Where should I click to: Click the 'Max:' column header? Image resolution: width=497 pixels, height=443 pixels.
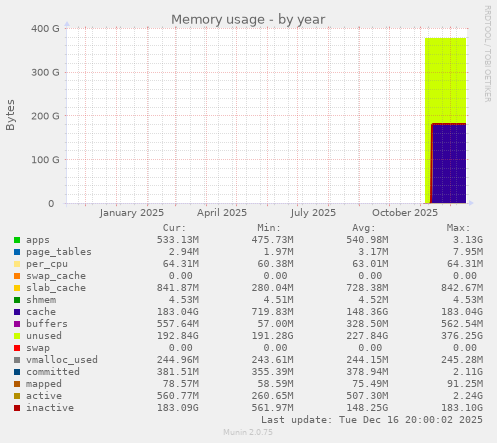coord(458,228)
